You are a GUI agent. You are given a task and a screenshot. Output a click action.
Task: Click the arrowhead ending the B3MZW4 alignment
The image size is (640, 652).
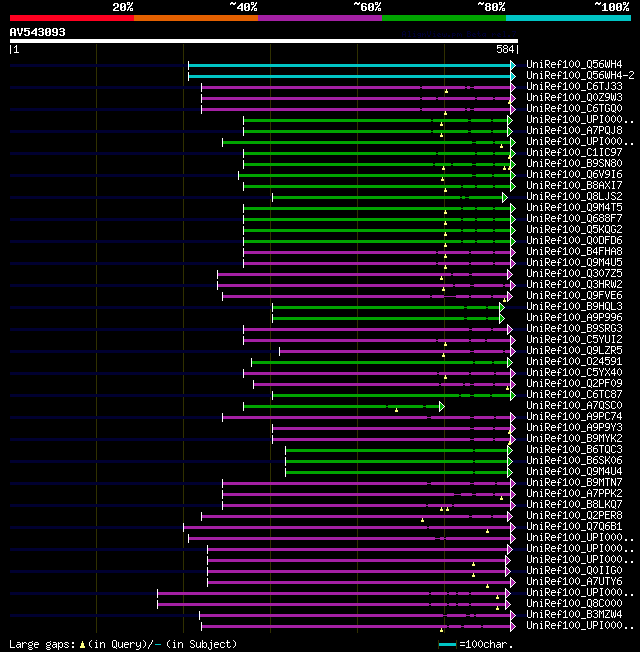(513, 615)
